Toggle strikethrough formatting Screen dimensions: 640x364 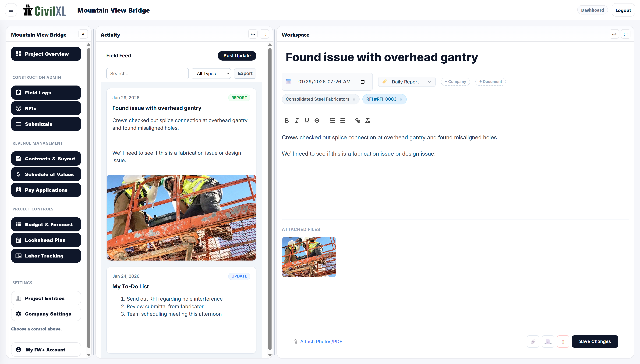317,120
